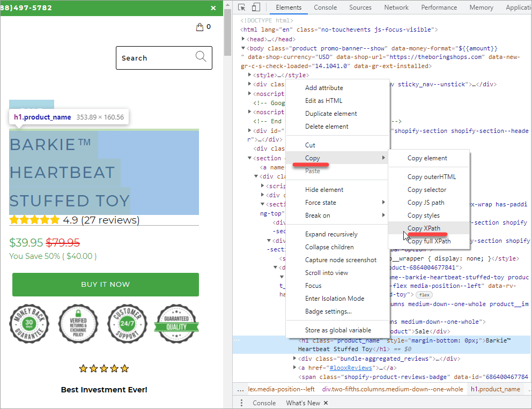Click into the Search input field

click(x=164, y=58)
